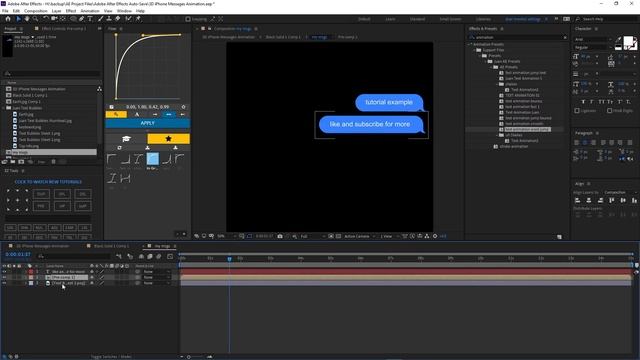Select the Type text tool
Viewport: 640px width, 360px height.
[90, 19]
